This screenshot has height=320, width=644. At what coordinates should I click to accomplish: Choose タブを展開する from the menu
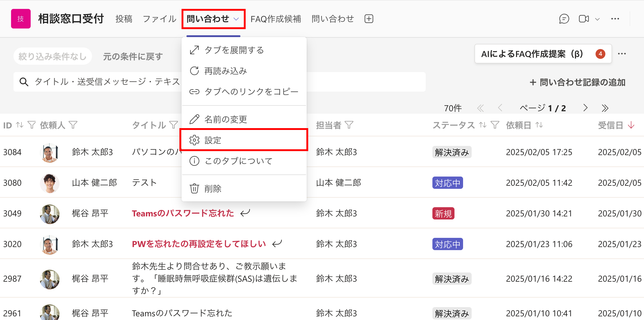point(244,50)
